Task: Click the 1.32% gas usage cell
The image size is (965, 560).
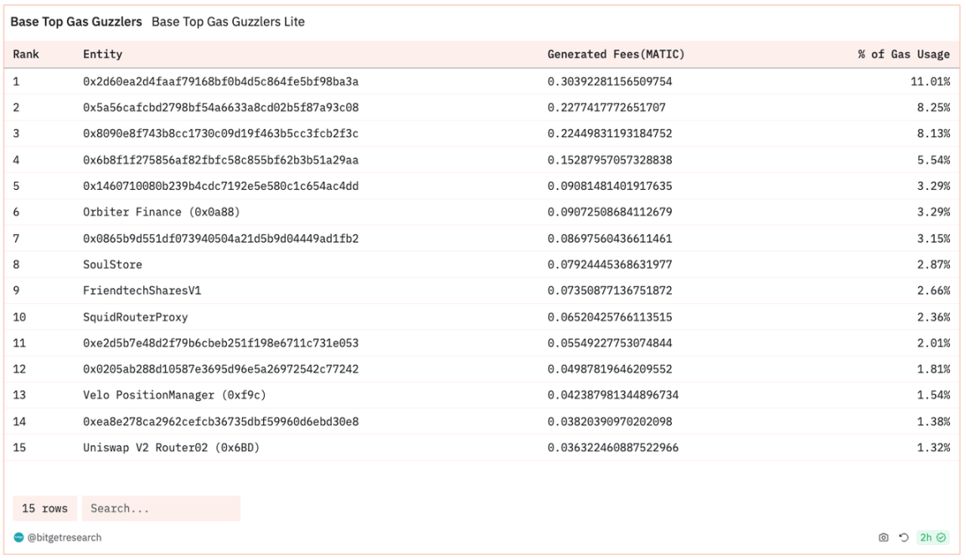Action: (934, 448)
